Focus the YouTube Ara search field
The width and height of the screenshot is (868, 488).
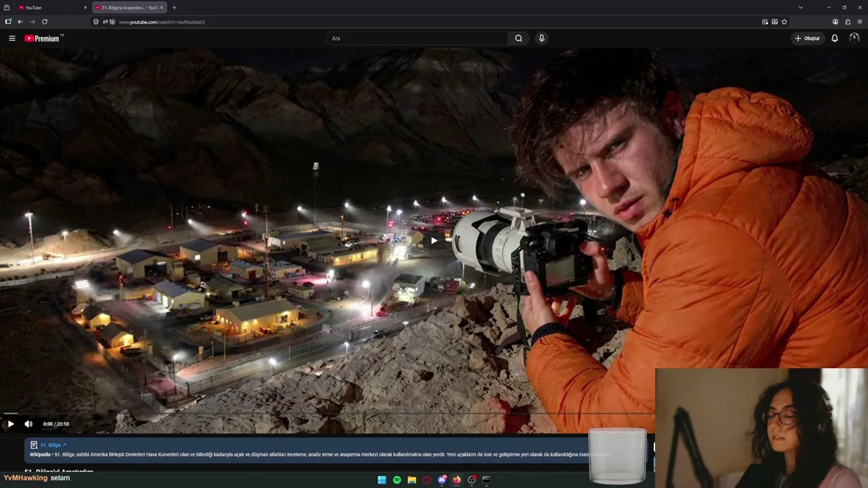[x=418, y=39]
